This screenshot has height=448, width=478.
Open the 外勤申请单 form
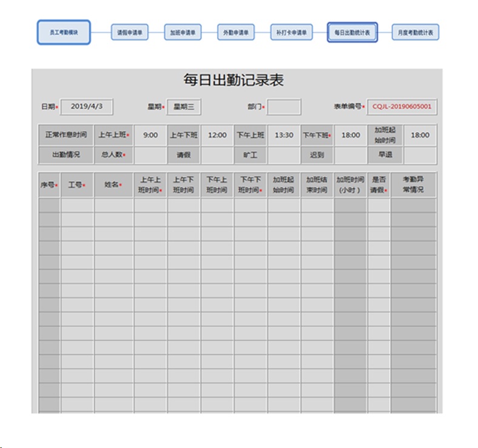[236, 32]
